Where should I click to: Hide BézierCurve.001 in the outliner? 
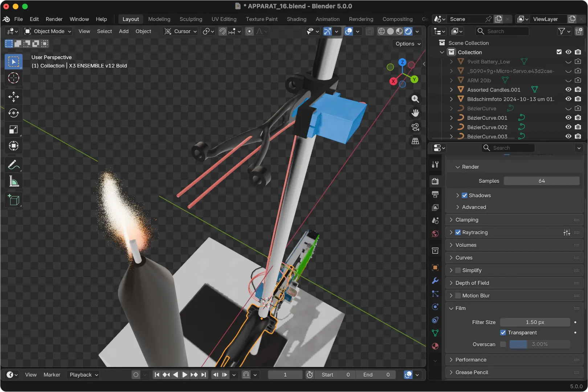click(x=568, y=118)
